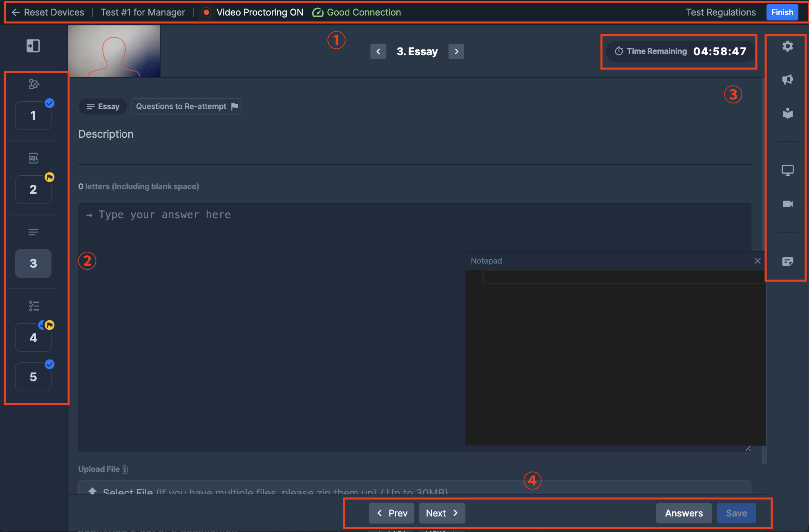Screen dimensions: 809x532
Task: Click the video camera icon
Action: point(787,204)
